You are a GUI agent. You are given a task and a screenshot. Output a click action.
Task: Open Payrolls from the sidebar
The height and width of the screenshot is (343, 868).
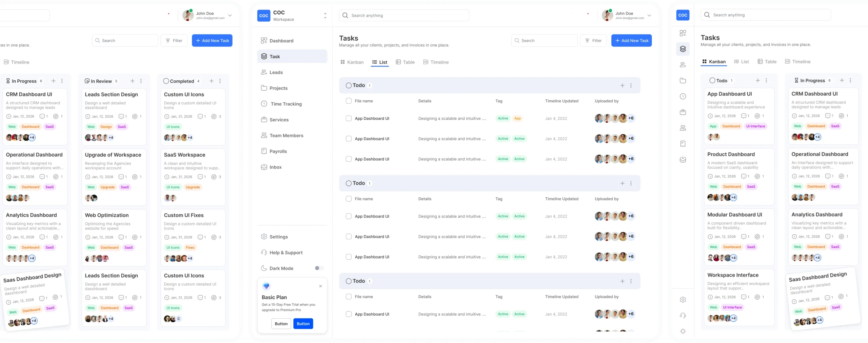pyautogui.click(x=278, y=152)
